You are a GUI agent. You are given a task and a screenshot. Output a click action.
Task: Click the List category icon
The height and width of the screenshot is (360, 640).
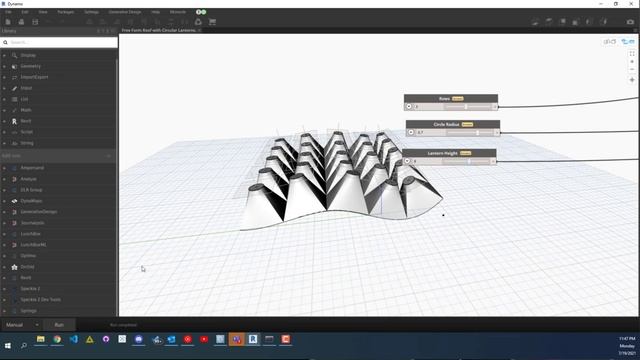[14, 99]
